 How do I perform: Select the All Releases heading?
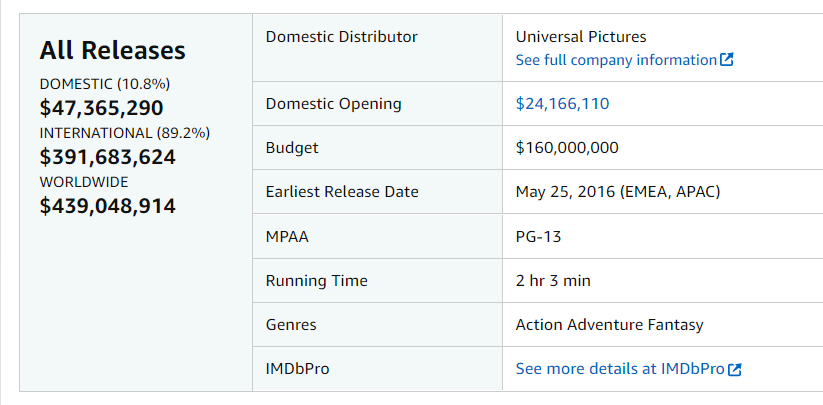[112, 50]
